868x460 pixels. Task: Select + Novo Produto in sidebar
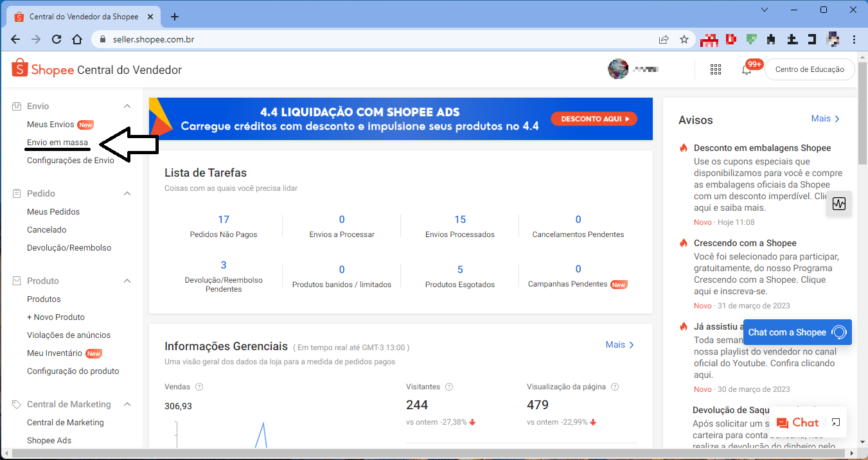coord(56,317)
